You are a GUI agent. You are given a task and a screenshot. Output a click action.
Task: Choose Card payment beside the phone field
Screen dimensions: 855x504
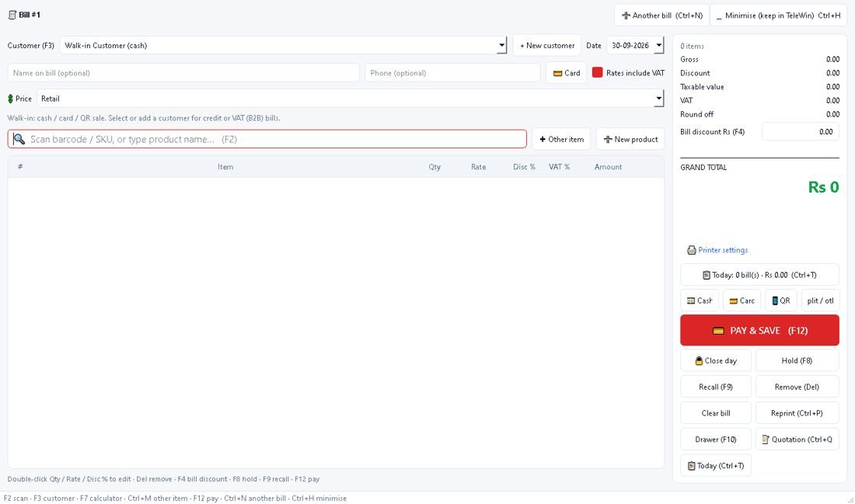[567, 73]
